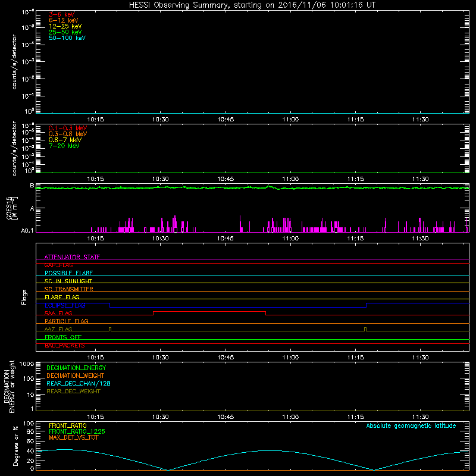
Task: Click the '80' value on the degrees axis
Action: click(x=30, y=432)
